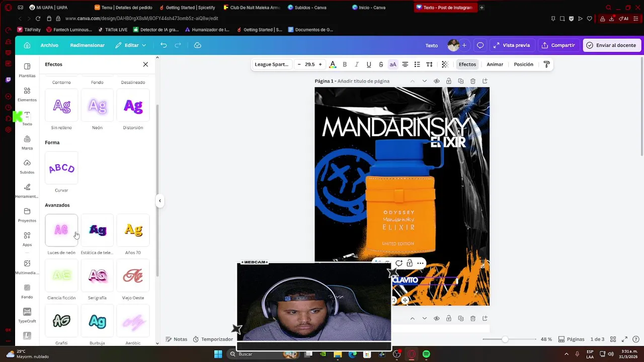Go to Canva home icon
The image size is (644, 362).
[x=27, y=45]
